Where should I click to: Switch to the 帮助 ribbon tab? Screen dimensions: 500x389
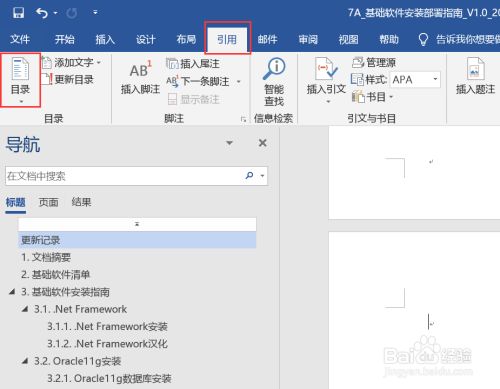389,39
